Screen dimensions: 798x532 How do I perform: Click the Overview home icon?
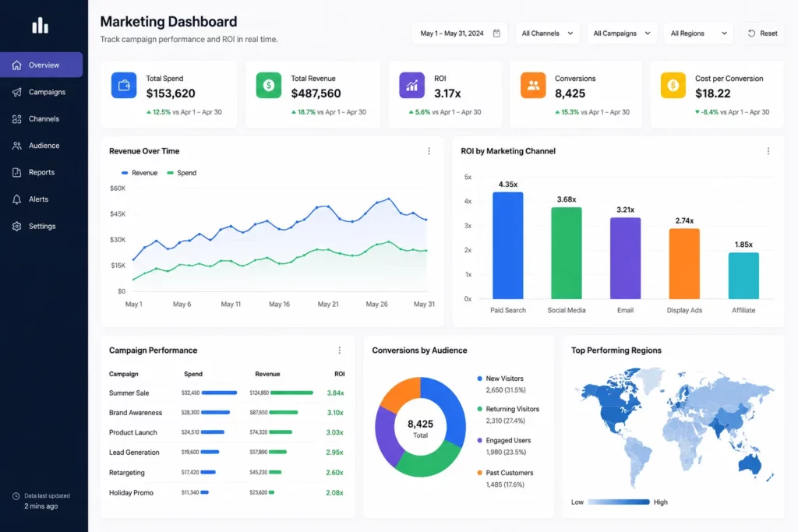click(17, 65)
